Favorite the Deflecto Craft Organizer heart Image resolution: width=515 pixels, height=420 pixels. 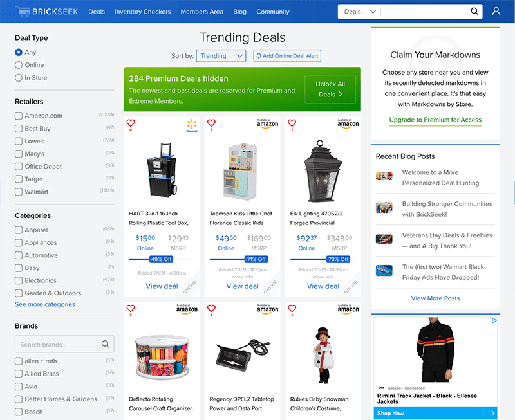pyautogui.click(x=131, y=309)
